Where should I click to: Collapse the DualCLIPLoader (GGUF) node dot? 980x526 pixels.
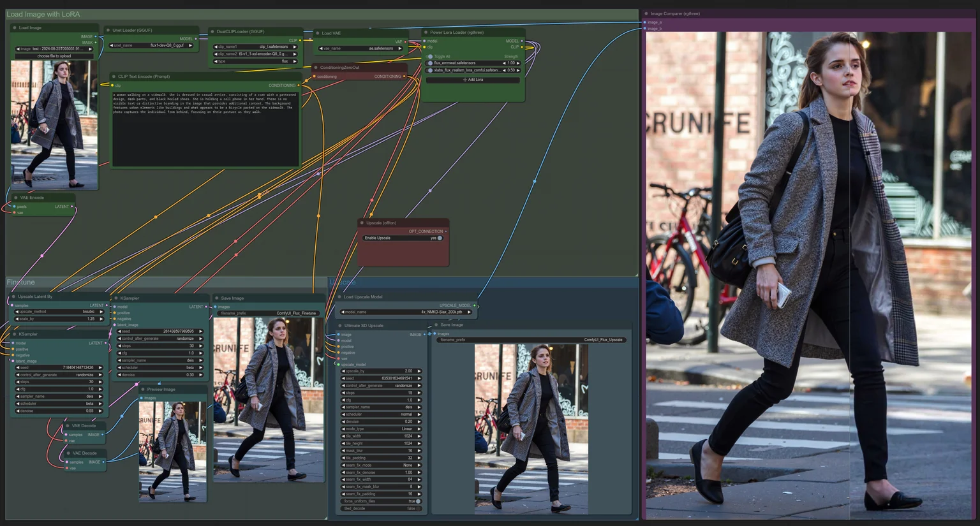pos(212,31)
